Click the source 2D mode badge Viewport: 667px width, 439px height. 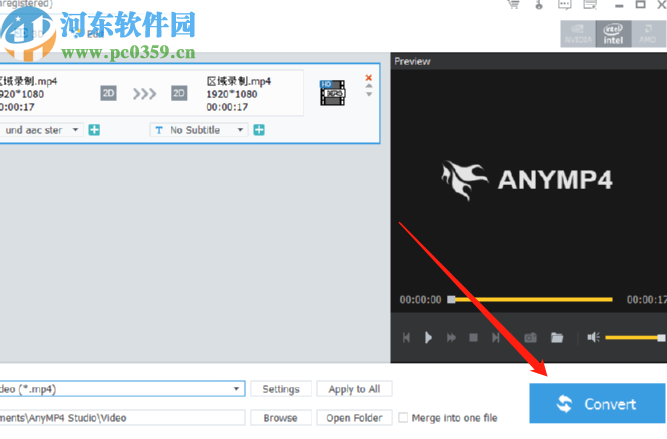pyautogui.click(x=108, y=93)
